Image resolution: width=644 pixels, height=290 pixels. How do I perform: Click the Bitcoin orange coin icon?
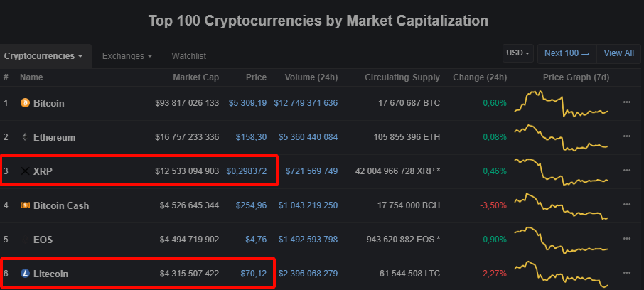25,103
